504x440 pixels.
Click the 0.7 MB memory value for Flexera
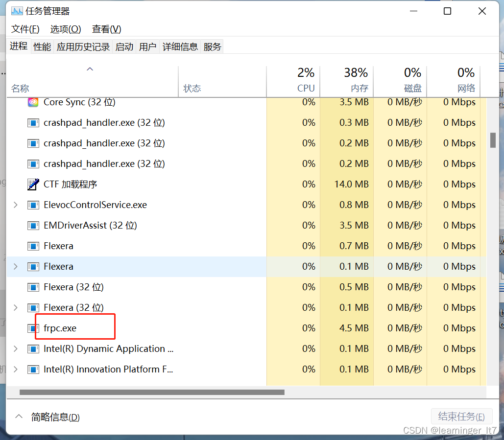(354, 246)
